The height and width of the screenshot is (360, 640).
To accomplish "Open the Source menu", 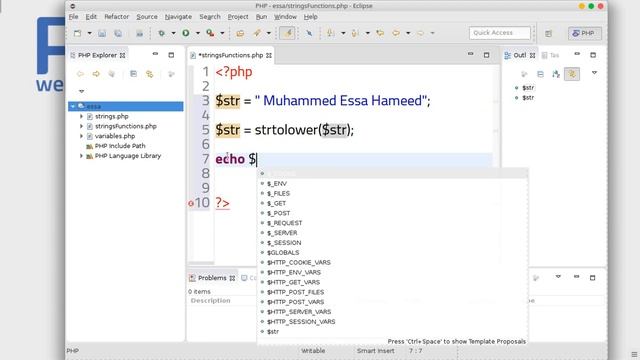I will (x=147, y=17).
